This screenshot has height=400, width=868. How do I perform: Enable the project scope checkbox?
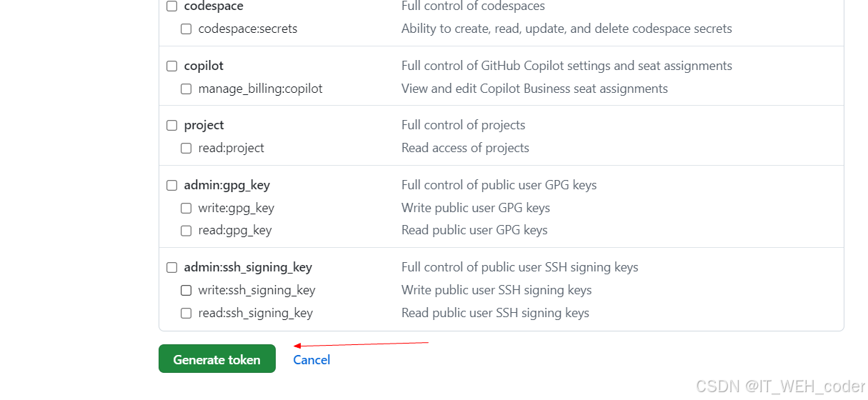click(x=171, y=125)
